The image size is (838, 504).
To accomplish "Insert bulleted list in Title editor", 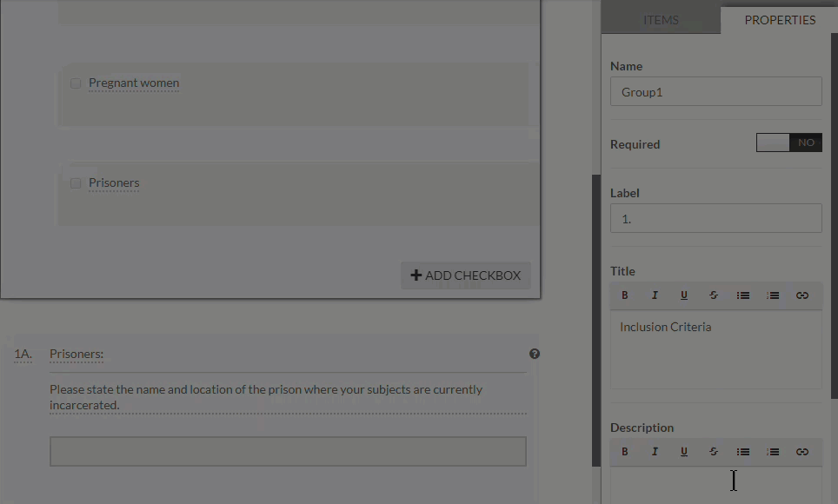I will coord(743,295).
